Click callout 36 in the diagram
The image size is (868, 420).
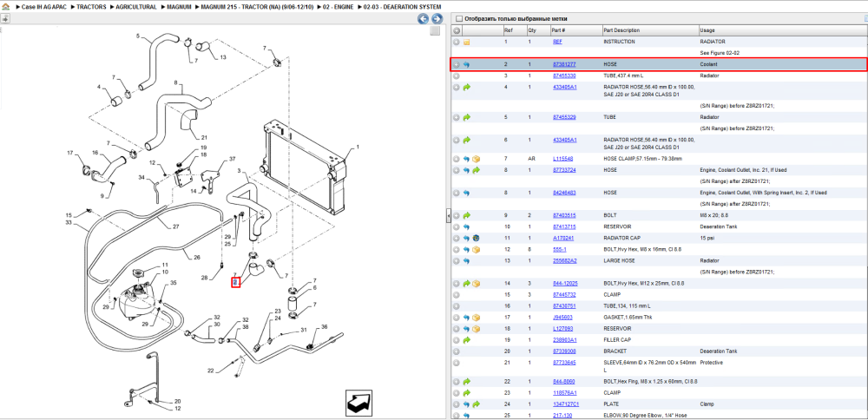tap(325, 327)
